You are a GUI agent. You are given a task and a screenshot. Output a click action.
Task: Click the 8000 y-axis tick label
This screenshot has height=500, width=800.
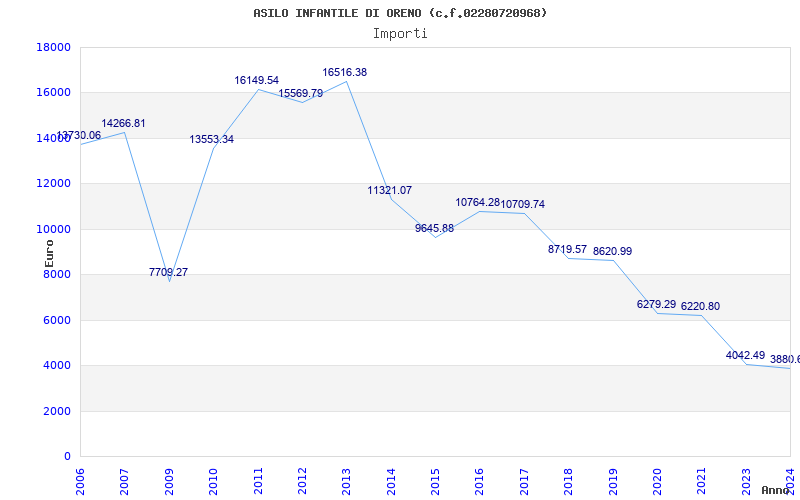pyautogui.click(x=57, y=274)
